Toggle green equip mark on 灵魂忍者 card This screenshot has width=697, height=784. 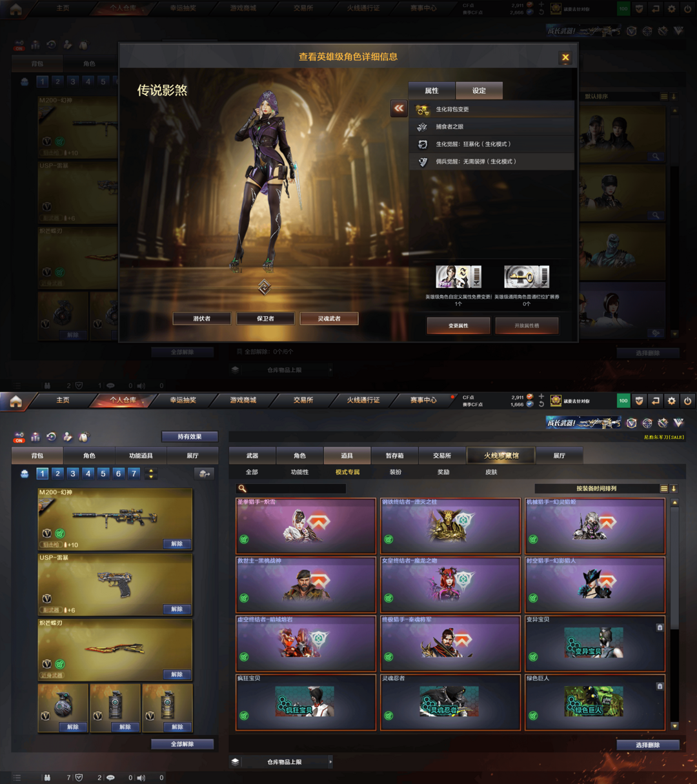[x=389, y=716]
